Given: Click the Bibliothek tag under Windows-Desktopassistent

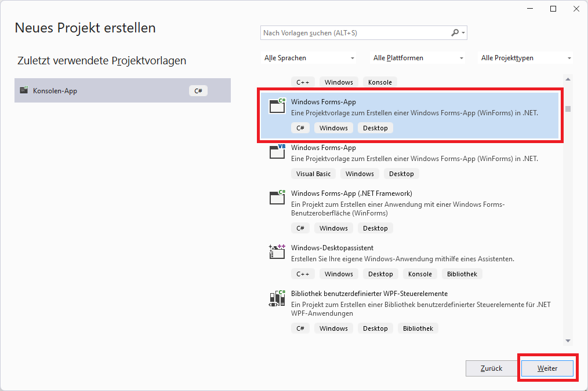Looking at the screenshot, I should tap(462, 274).
